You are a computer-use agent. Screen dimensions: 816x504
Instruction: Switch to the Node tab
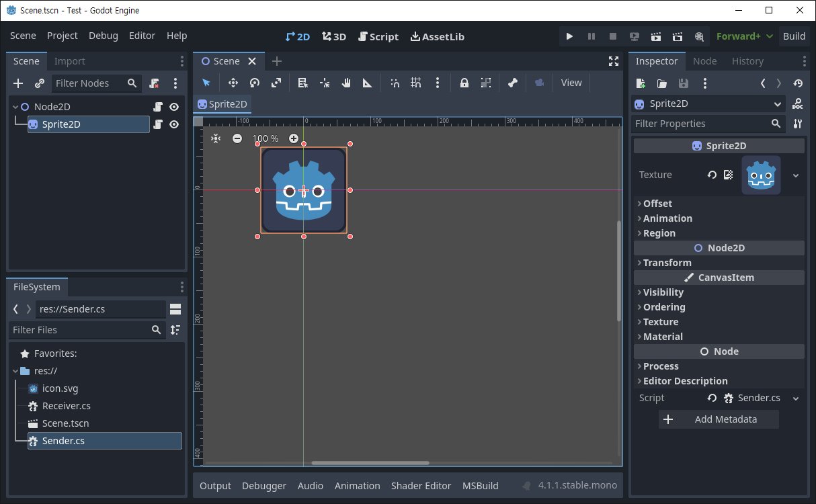tap(704, 61)
